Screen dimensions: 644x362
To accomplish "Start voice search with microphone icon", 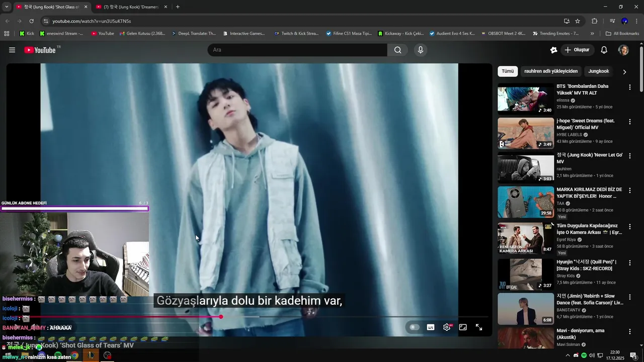I will [421, 50].
